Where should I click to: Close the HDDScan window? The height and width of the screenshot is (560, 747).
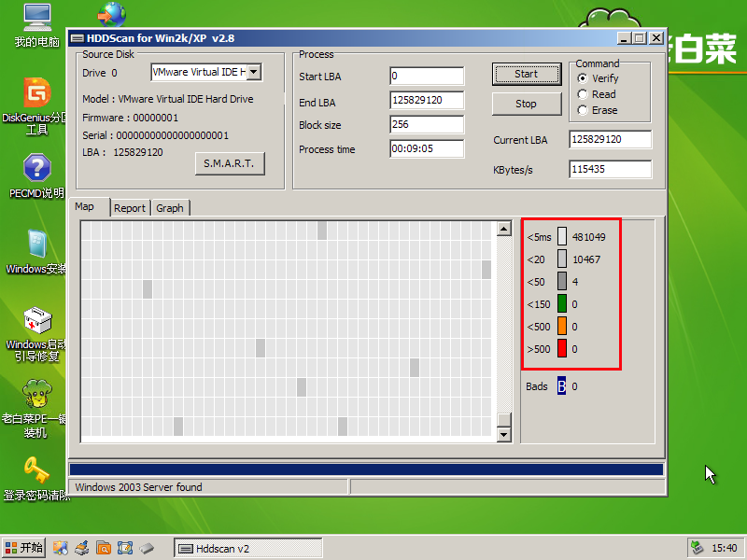[656, 38]
